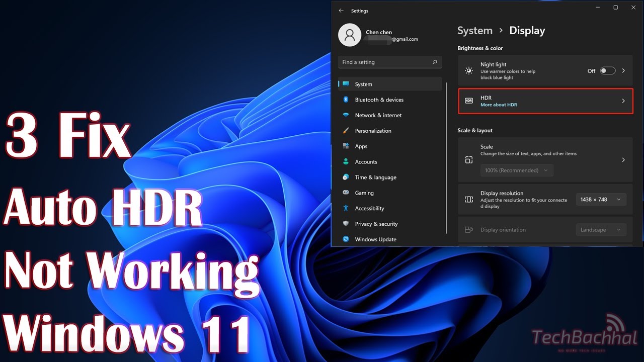Maximize the Settings window
The image size is (644, 362).
coord(615,8)
